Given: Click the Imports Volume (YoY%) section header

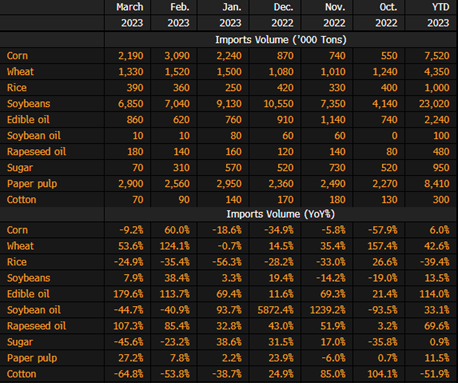Looking at the screenshot, I should tap(281, 214).
